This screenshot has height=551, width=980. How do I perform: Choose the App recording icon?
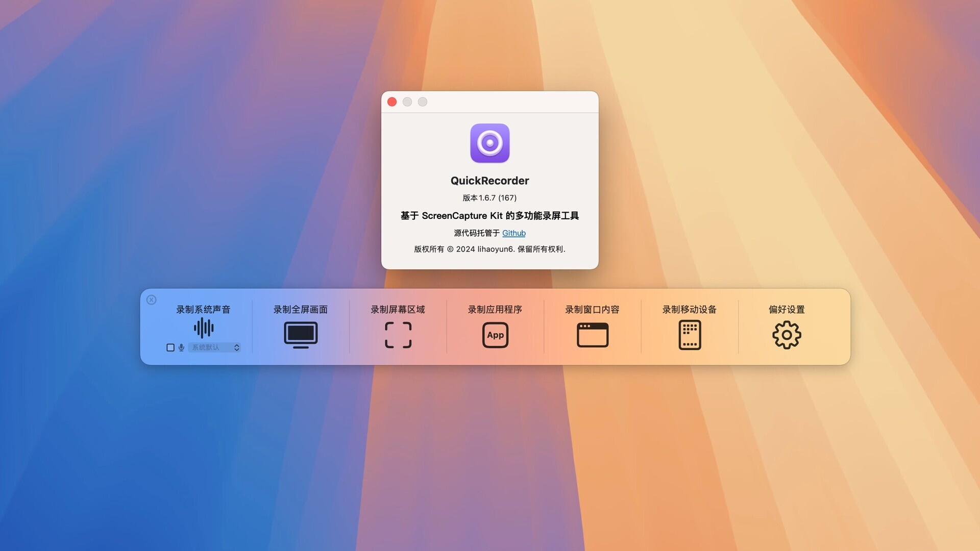coord(495,335)
